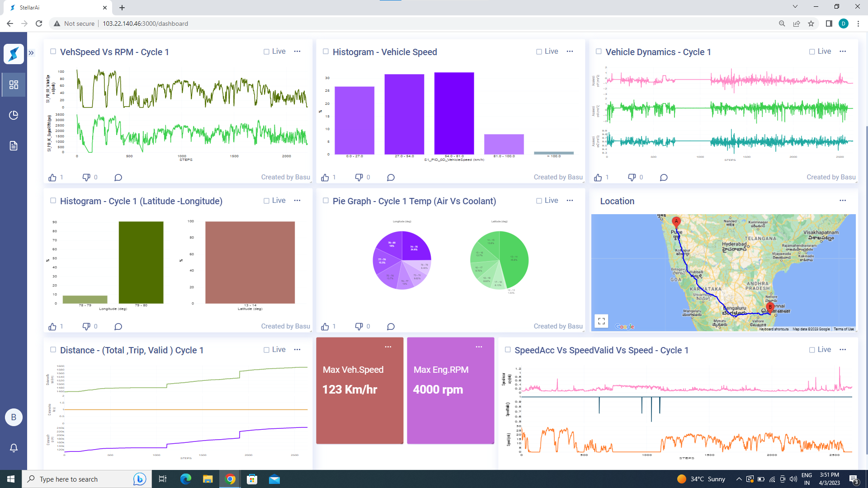Open the pie chart analytics sidebar icon
This screenshot has height=488, width=868.
point(14,115)
